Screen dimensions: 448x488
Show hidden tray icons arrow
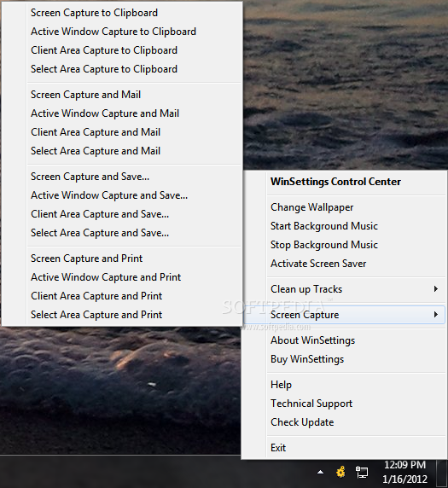pyautogui.click(x=320, y=472)
